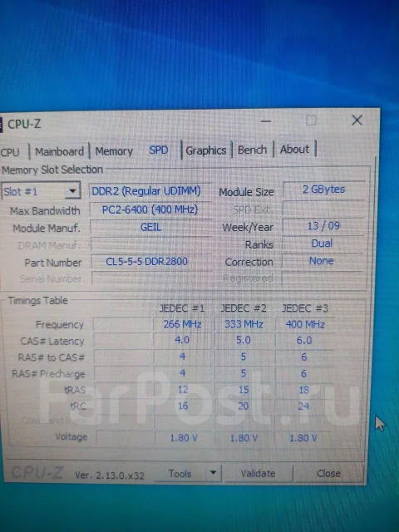Click the 4.0 CAS# Latency cell
The width and height of the screenshot is (399, 532).
click(182, 340)
